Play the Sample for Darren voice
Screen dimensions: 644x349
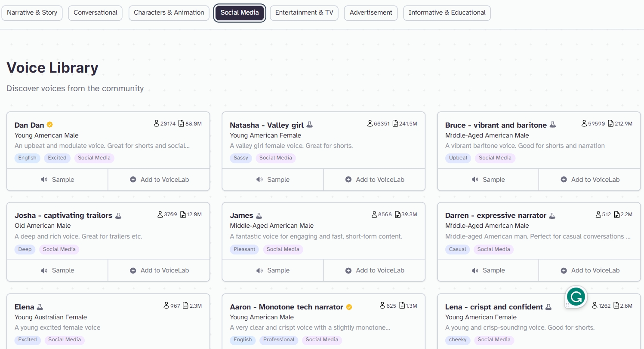pyautogui.click(x=488, y=270)
